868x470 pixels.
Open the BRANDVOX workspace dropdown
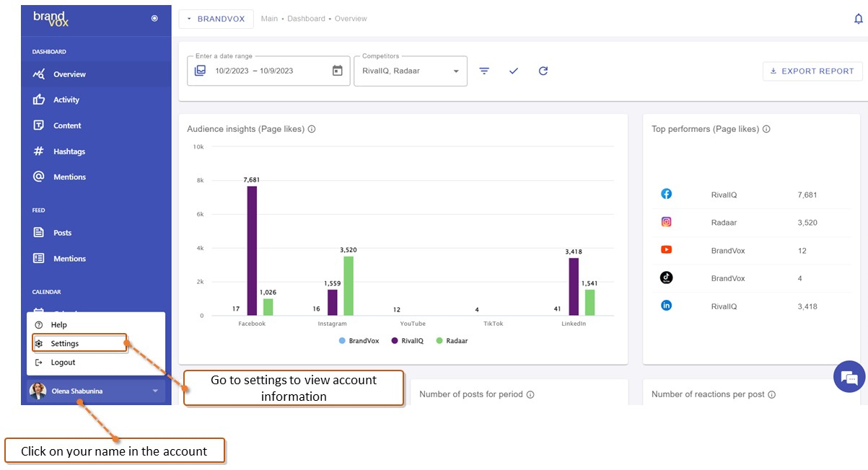216,19
